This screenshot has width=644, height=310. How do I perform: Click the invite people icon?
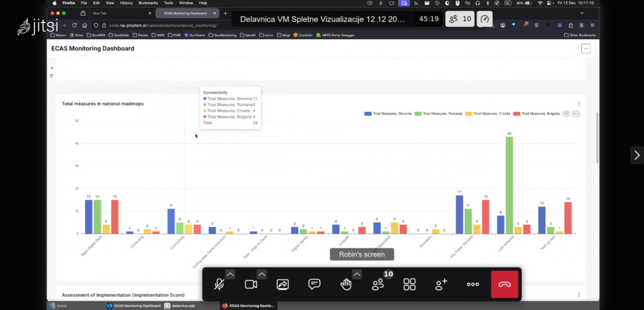(441, 284)
